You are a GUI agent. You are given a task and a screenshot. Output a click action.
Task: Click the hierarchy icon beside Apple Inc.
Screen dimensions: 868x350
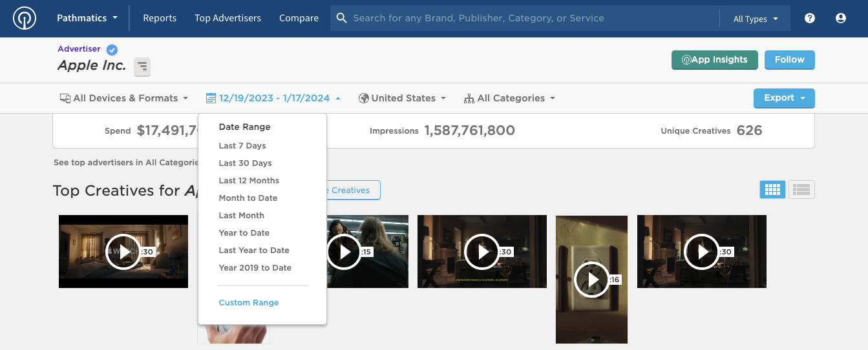[142, 66]
